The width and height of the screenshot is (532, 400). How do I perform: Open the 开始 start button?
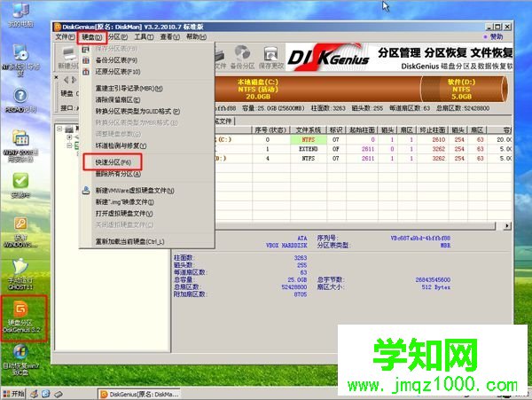point(13,394)
